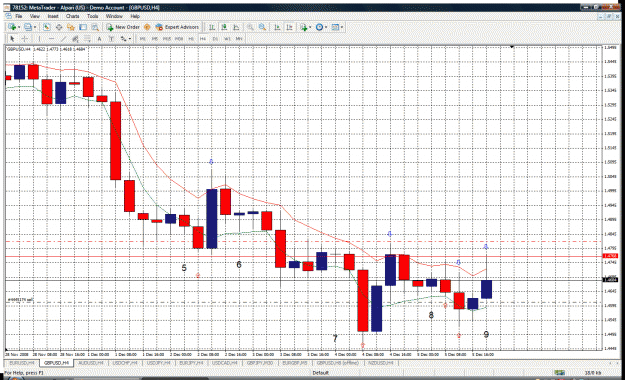Viewport: 625px width, 380px height.
Task: Launch the Strategy Tester icon
Action: click(x=95, y=27)
